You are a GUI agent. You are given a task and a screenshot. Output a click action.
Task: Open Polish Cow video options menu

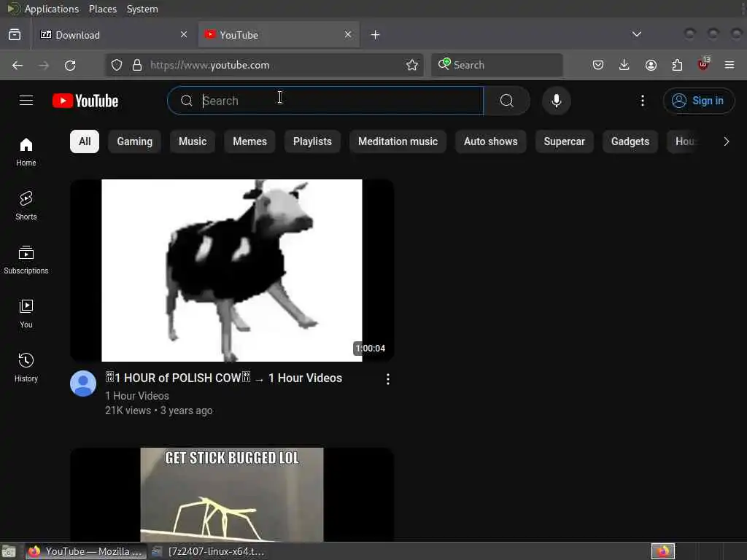[388, 379]
